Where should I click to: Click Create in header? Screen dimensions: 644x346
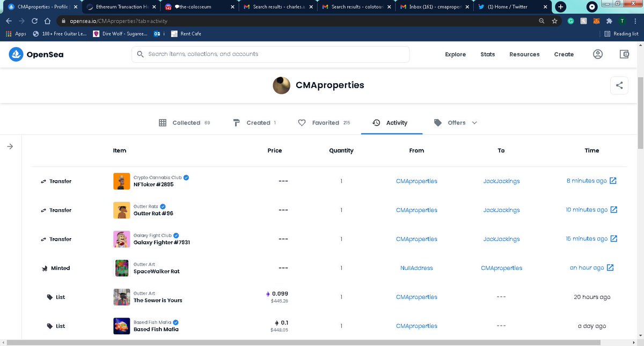tap(564, 54)
